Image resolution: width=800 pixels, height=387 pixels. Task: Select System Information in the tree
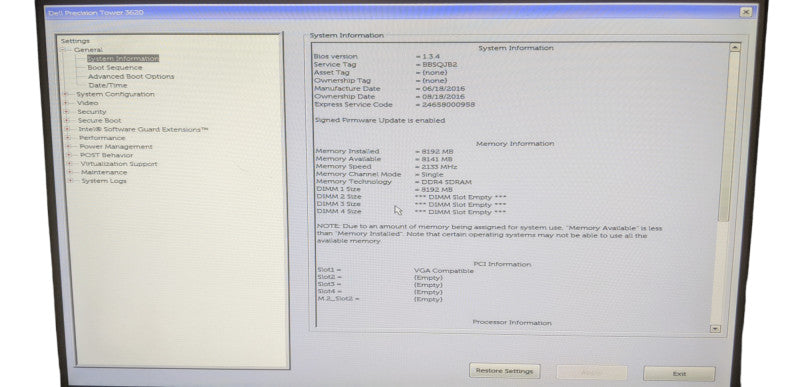(123, 59)
